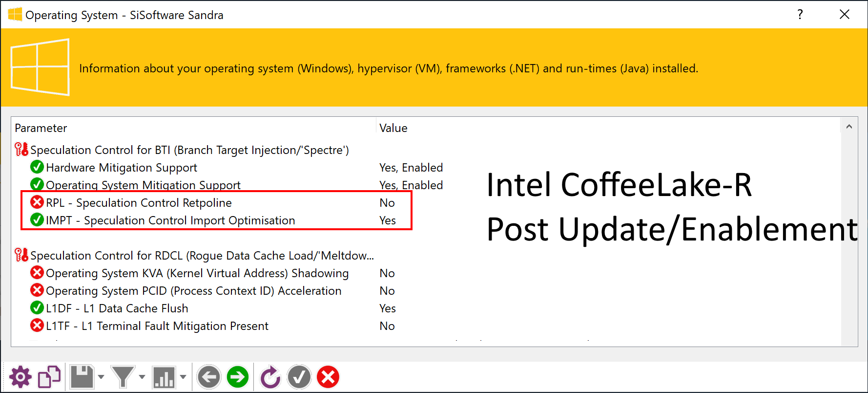Click the copy to clipboard icon
This screenshot has width=868, height=393.
49,377
